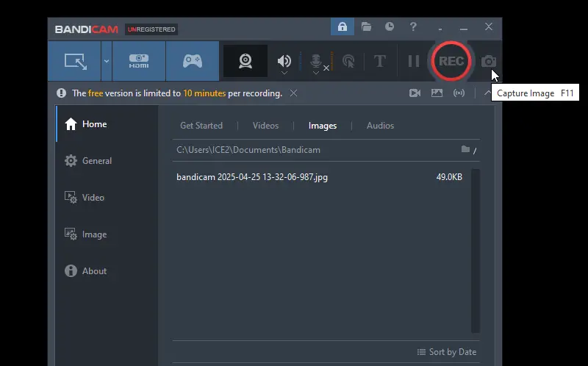Open the help question mark icon
This screenshot has height=366, width=588.
coord(413,26)
